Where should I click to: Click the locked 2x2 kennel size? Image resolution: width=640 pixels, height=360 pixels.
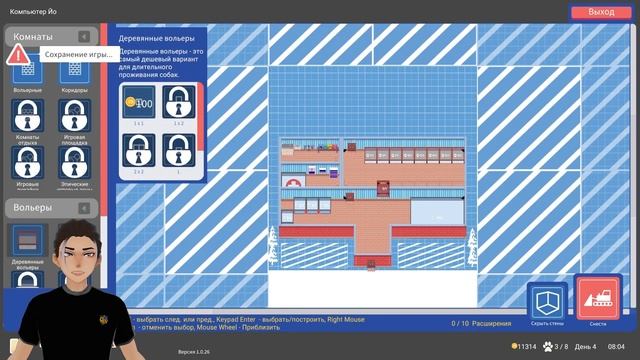(139, 150)
